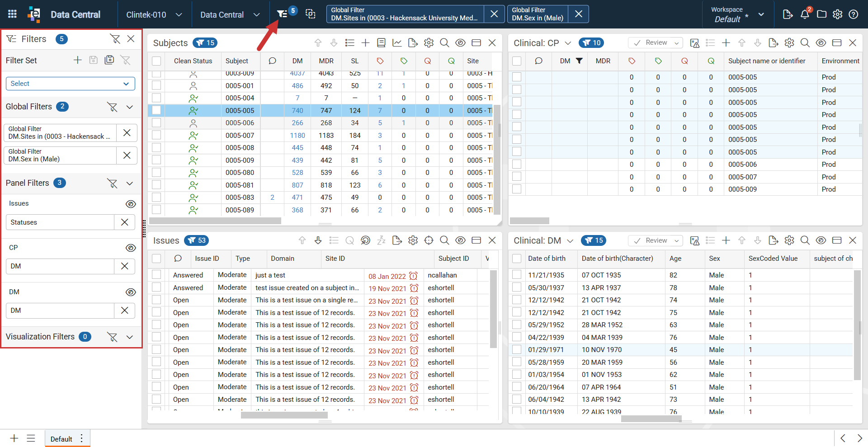
Task: Expand the Visualization Filters section
Action: click(x=130, y=337)
